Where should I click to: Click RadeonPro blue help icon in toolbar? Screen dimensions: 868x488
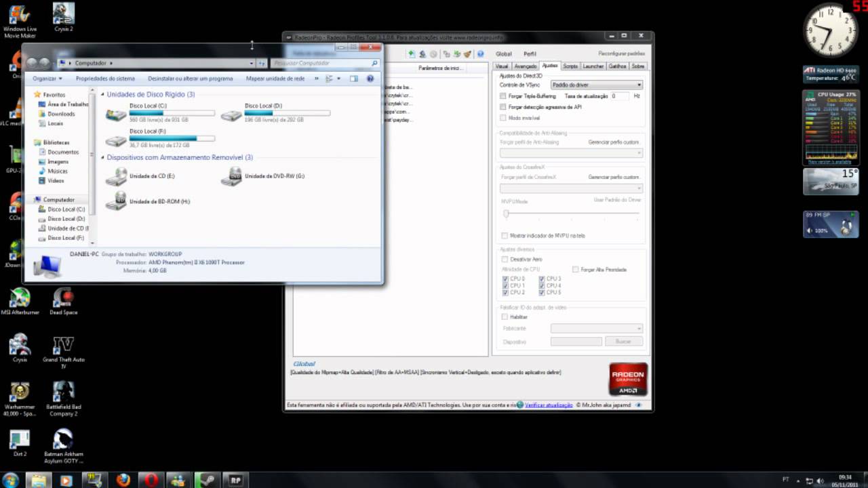point(480,54)
